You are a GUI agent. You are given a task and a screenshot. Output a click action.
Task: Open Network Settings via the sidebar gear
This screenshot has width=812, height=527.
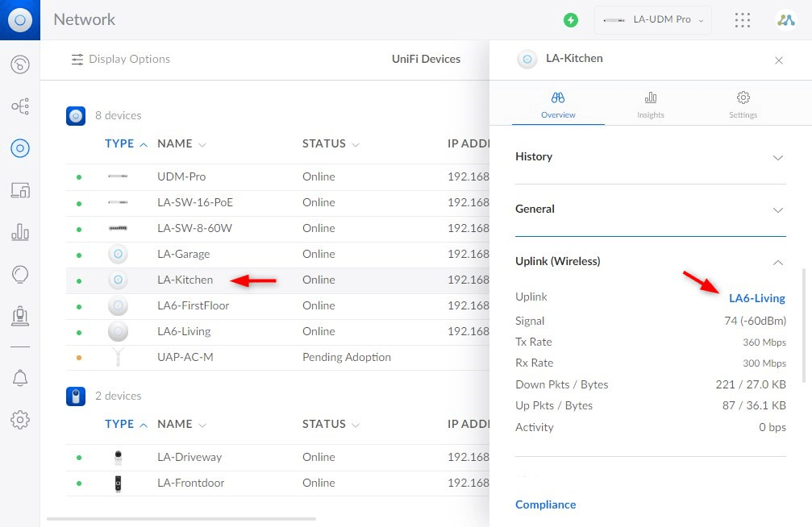(19, 419)
